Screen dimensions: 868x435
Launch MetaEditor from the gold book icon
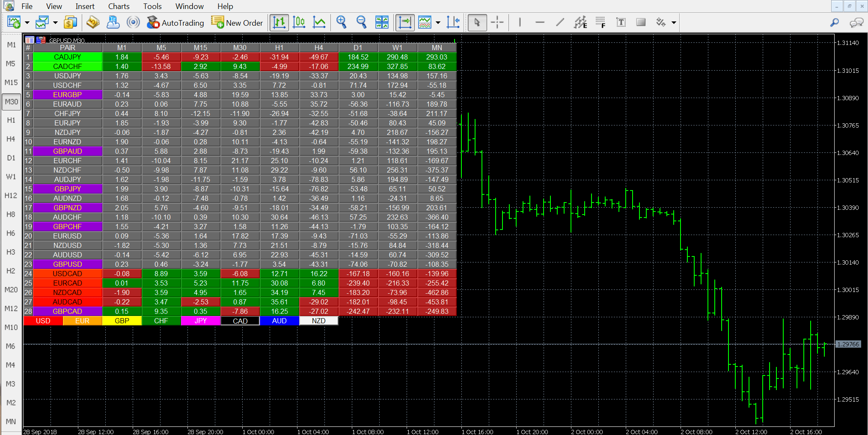pyautogui.click(x=92, y=22)
